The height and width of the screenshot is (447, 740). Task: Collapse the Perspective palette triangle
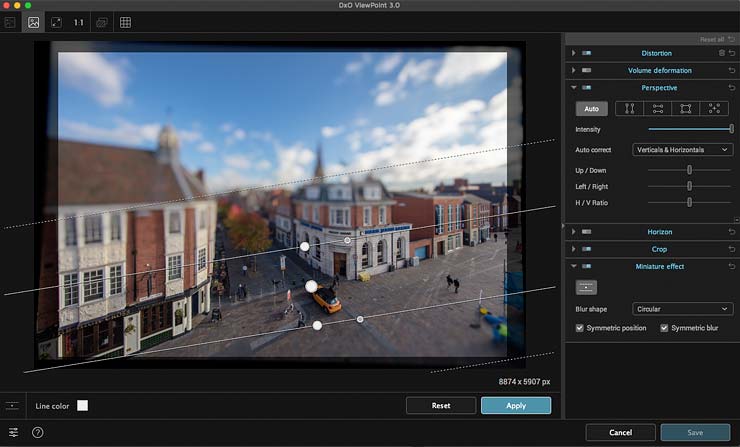[x=573, y=88]
